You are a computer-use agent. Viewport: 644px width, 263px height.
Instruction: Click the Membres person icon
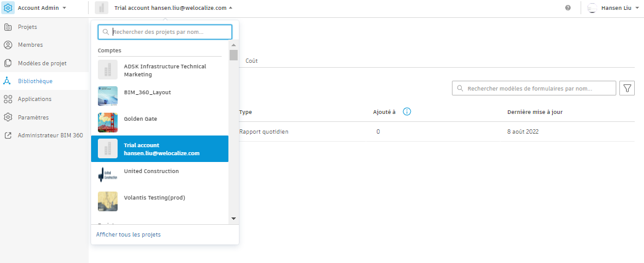(x=8, y=45)
